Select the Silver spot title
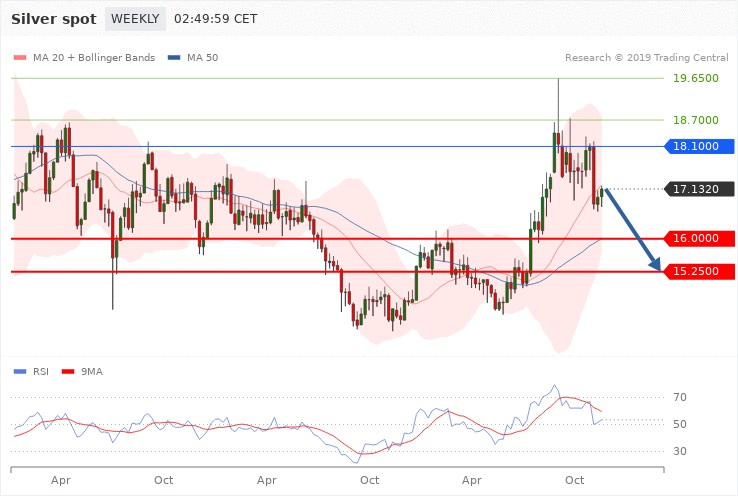 [54, 19]
